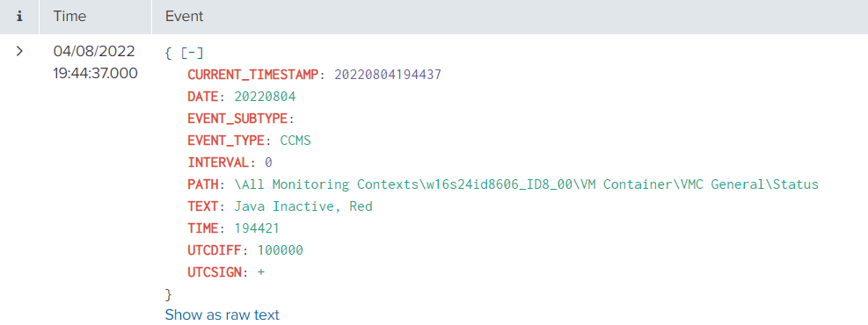Image resolution: width=868 pixels, height=325 pixels.
Task: Select the EVENT_SUBTYPE field name
Action: click(237, 119)
